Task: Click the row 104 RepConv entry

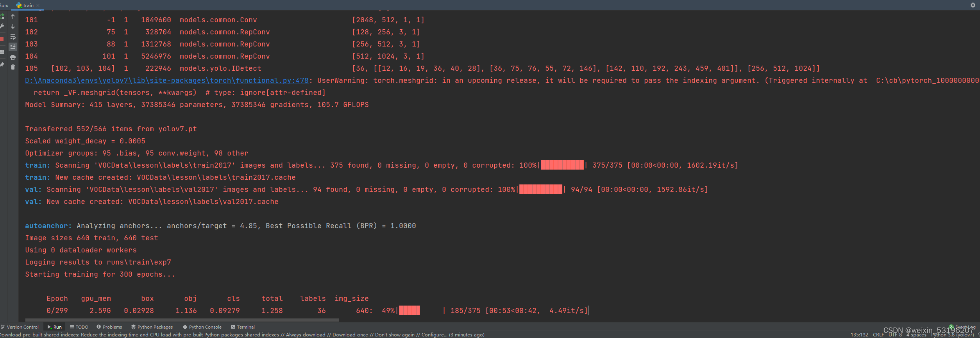Action: point(225,56)
